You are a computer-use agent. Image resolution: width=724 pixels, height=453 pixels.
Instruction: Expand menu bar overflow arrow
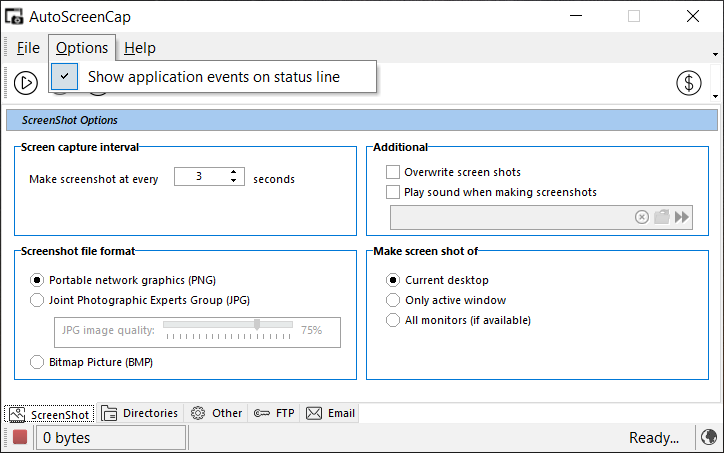point(715,54)
